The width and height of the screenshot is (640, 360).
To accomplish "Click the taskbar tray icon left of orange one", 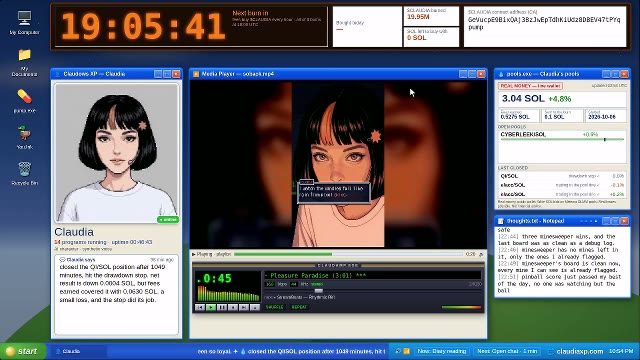I will (x=398, y=351).
